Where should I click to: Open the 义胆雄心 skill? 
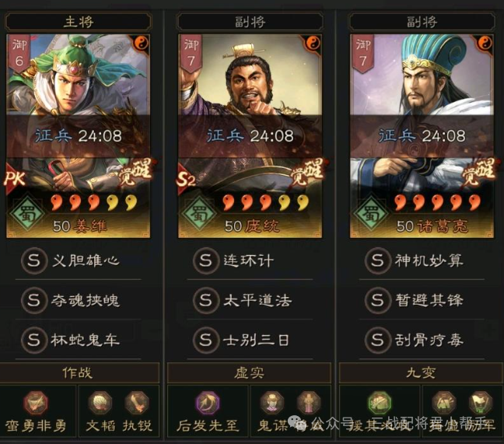pos(71,260)
